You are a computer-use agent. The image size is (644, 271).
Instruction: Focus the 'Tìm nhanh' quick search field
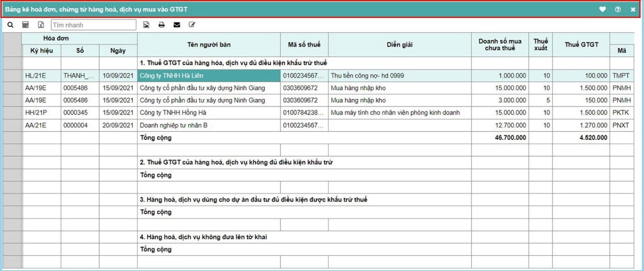[93, 25]
